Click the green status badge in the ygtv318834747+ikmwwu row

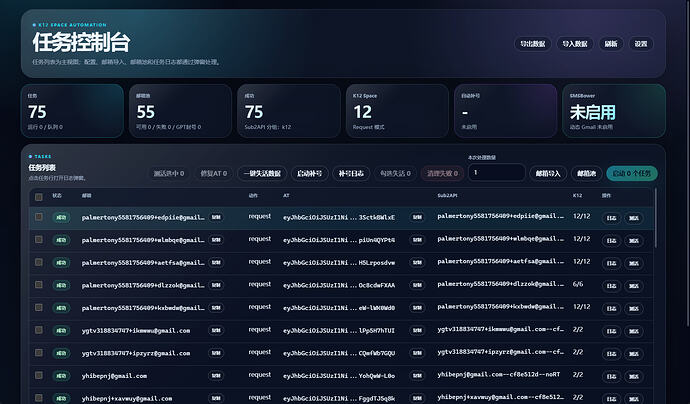(61, 331)
